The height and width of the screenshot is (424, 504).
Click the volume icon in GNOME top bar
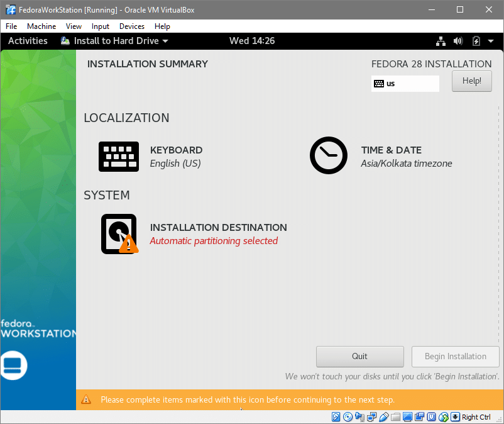(458, 41)
